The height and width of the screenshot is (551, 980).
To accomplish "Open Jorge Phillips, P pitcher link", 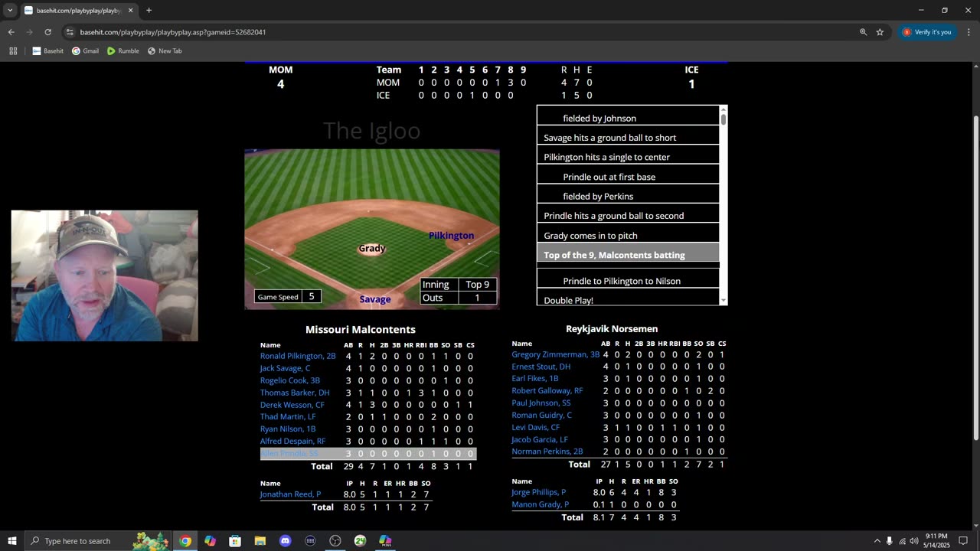I will point(539,493).
